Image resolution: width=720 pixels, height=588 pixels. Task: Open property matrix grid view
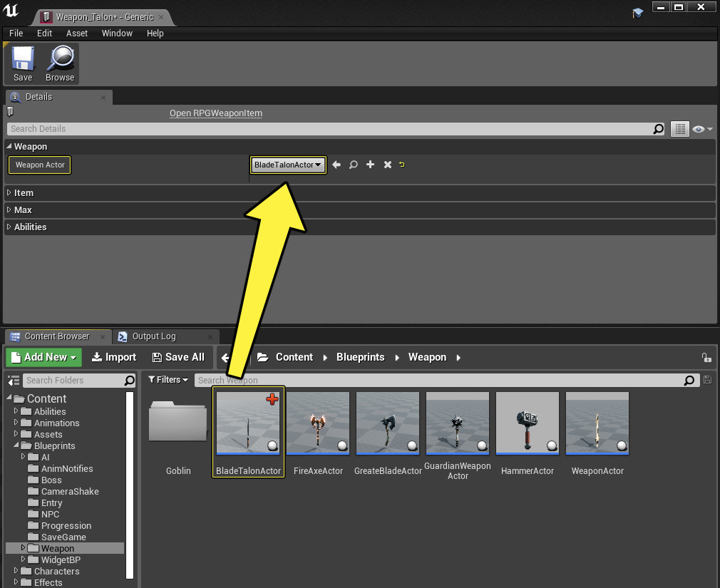pyautogui.click(x=679, y=129)
